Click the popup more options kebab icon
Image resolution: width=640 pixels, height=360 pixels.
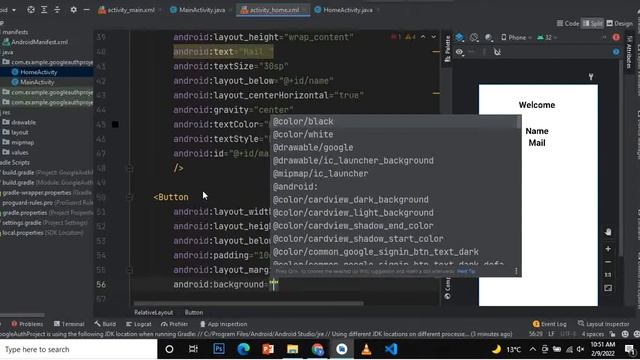tap(516, 271)
